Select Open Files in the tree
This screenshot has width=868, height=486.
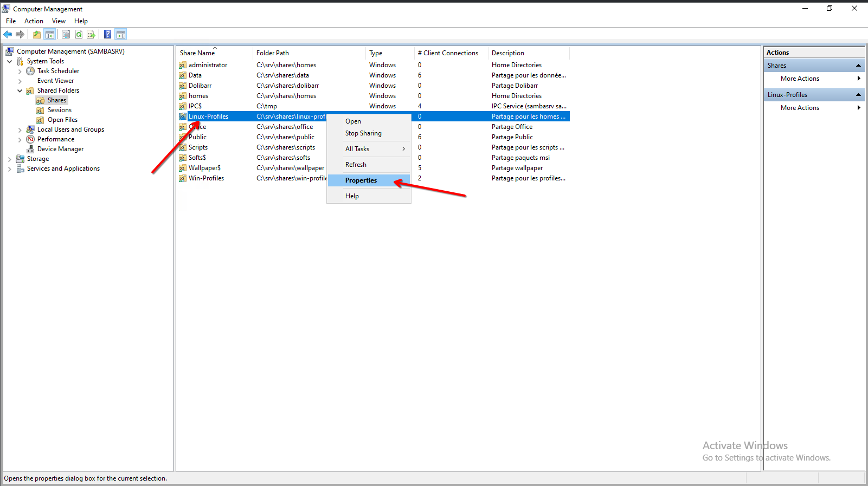(x=62, y=120)
